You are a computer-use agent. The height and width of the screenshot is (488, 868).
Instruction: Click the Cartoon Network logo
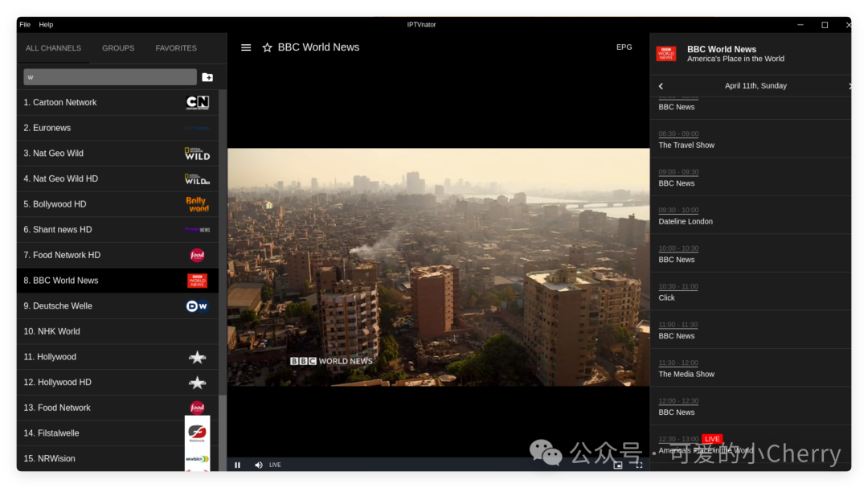tap(197, 102)
